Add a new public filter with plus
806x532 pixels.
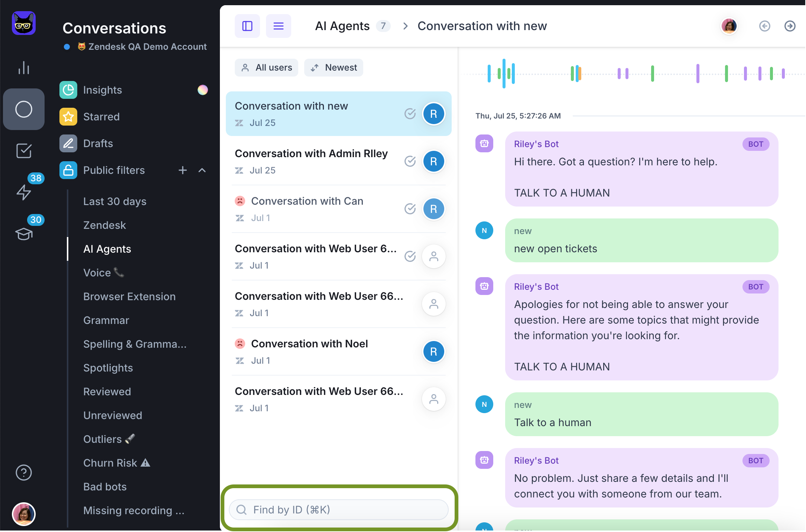(x=182, y=170)
